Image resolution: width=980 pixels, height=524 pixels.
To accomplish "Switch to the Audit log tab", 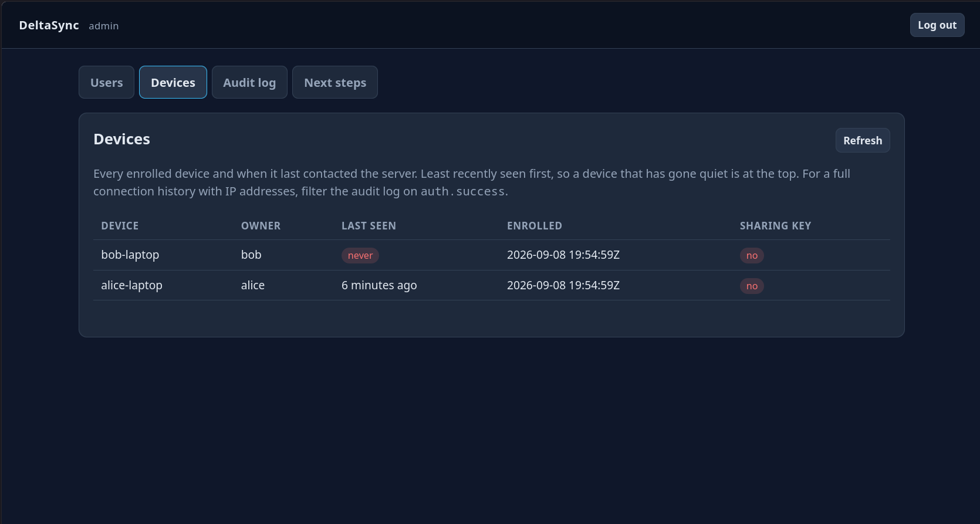I will (249, 82).
